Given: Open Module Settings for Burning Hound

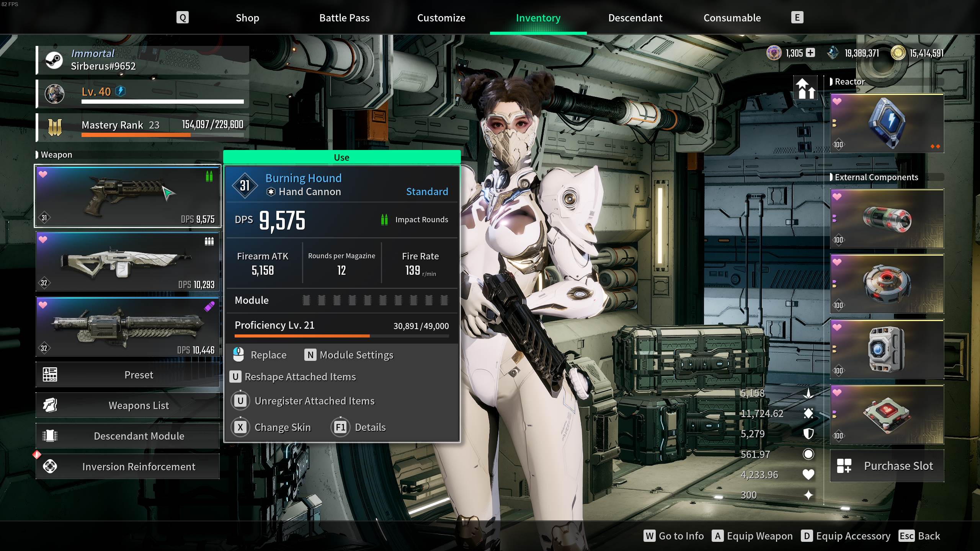Looking at the screenshot, I should [x=349, y=355].
